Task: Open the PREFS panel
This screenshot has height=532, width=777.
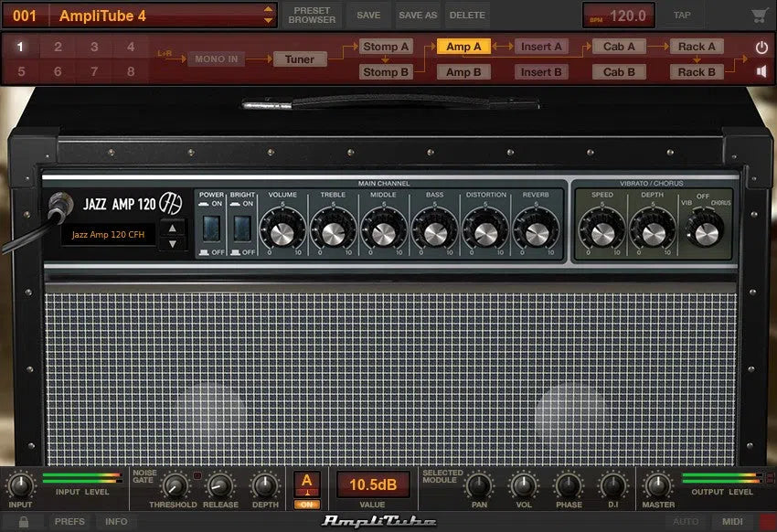Action: [69, 522]
